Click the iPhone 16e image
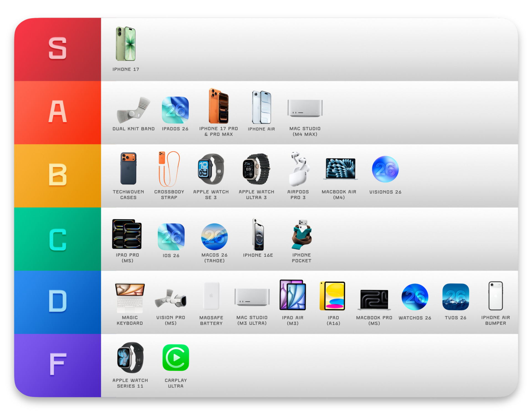The height and width of the screenshot is (415, 532). click(x=258, y=234)
